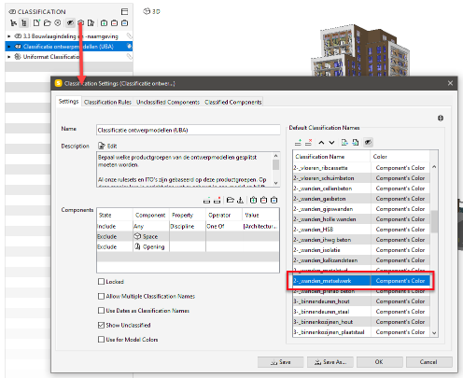463x378 pixels.
Task: Click the information icon in the settings dialog
Action: pyautogui.click(x=440, y=118)
